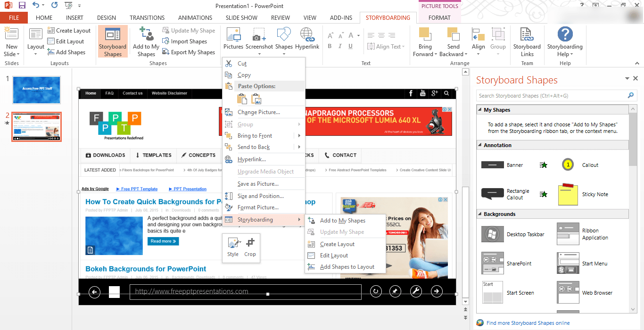644x330 pixels.
Task: Choose Save as Picture... from the context menu
Action: click(264, 184)
